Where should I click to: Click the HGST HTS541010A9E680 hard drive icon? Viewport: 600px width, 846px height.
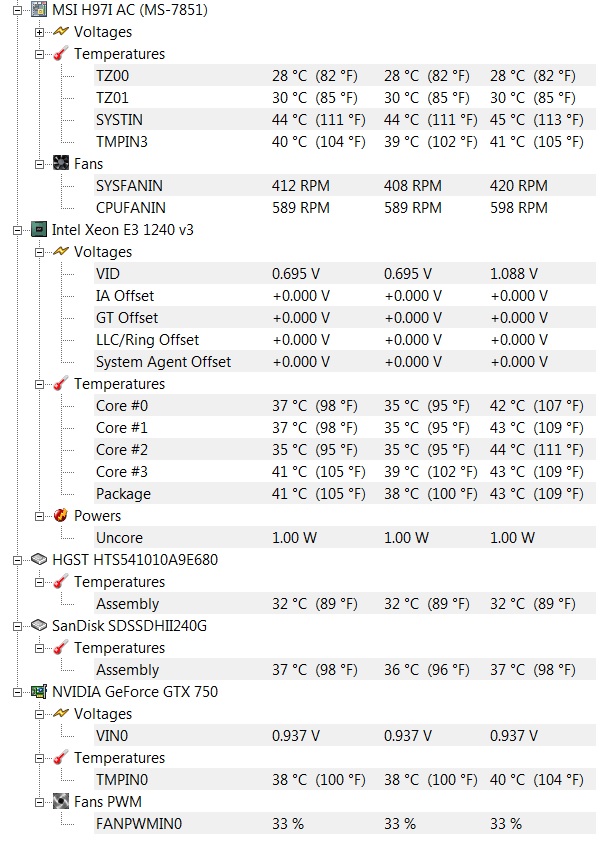[39, 560]
